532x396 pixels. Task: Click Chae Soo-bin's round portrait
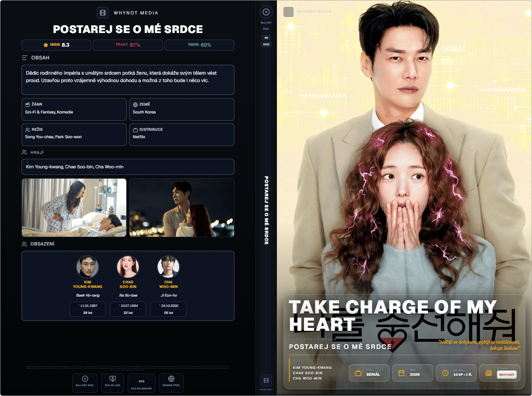[128, 267]
